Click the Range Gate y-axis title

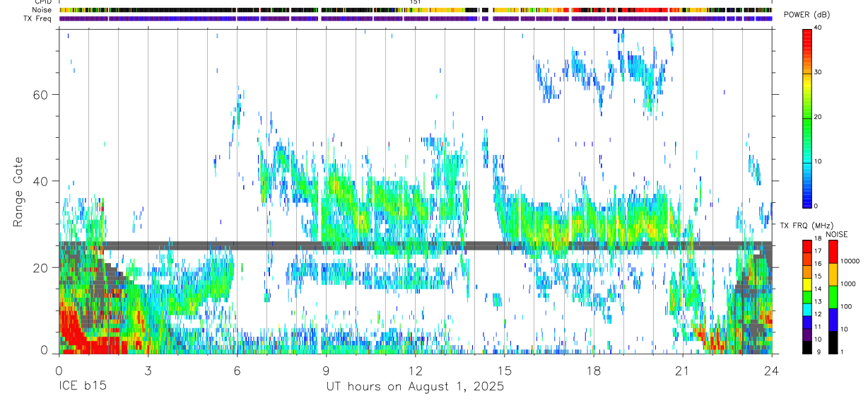click(x=18, y=192)
